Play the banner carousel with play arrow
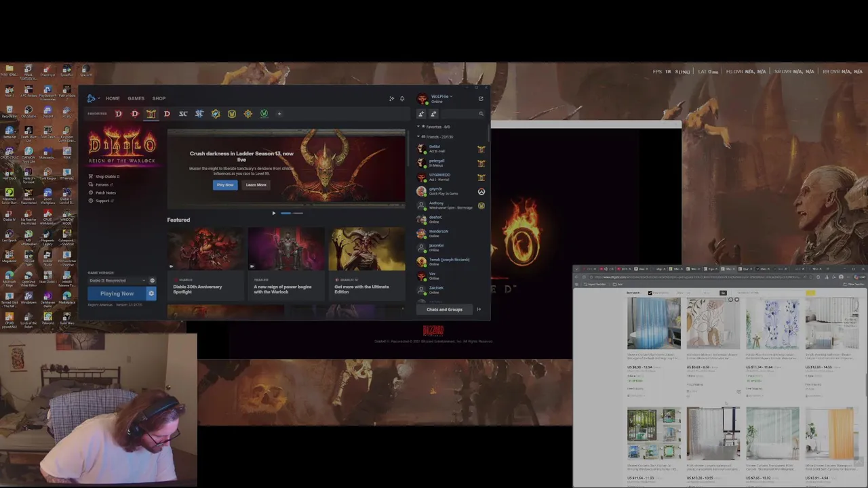868x488 pixels. tap(274, 213)
